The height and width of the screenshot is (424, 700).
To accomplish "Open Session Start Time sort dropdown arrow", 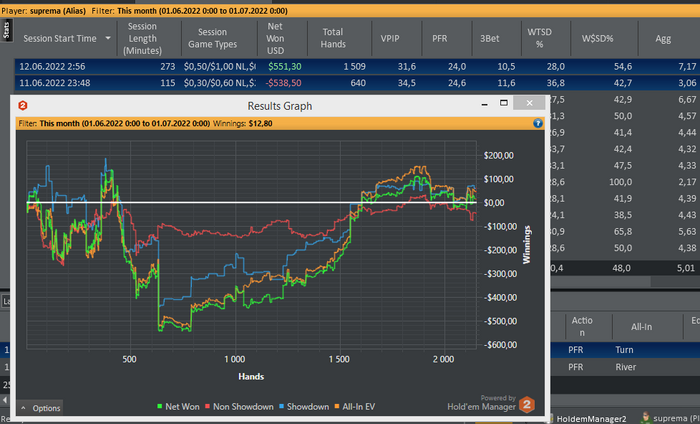I will coord(108,38).
